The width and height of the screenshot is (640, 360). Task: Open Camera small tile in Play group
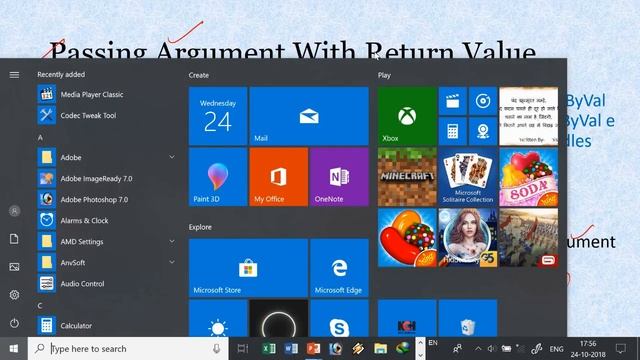(483, 131)
